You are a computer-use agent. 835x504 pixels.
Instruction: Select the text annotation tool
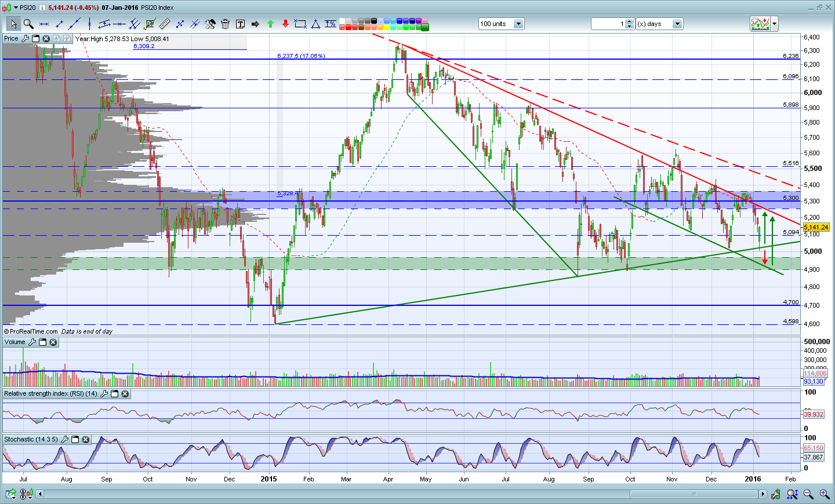[240, 24]
